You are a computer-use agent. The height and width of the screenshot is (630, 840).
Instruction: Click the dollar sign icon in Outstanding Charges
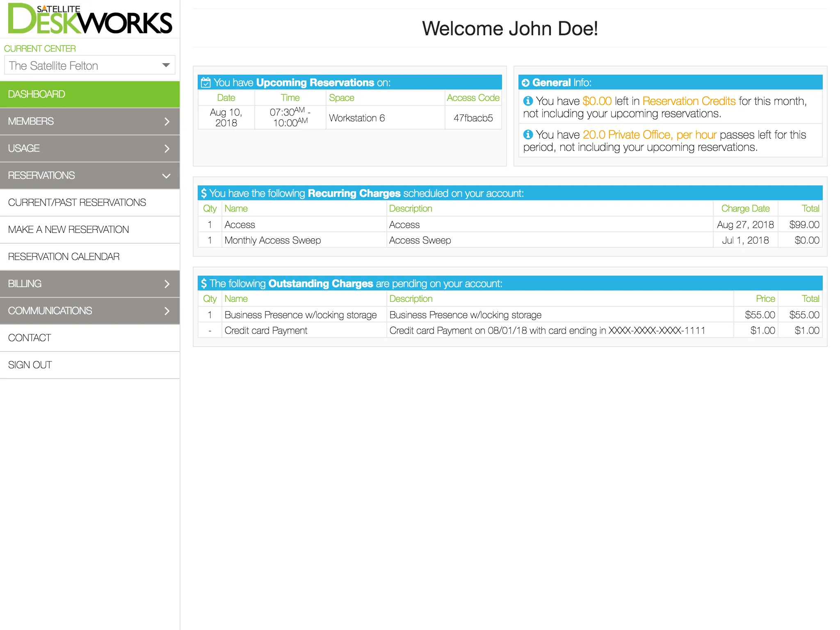[204, 283]
